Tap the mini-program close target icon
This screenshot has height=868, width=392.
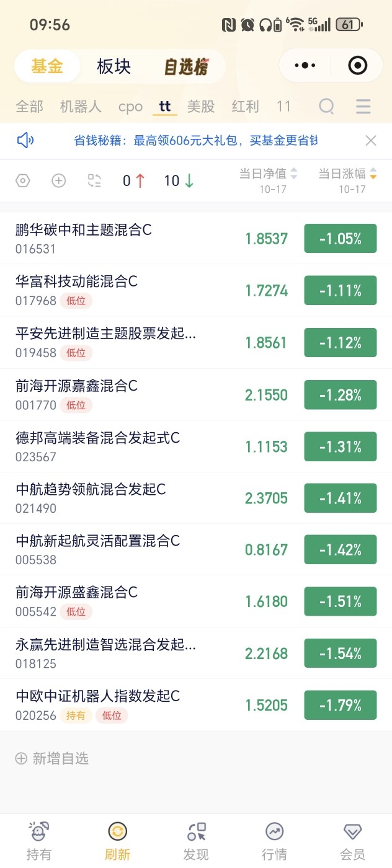357,65
